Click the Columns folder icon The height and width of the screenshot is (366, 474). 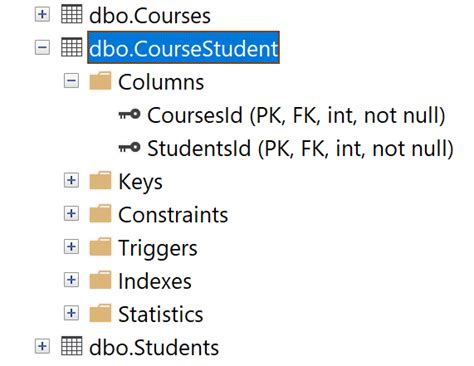(x=100, y=81)
